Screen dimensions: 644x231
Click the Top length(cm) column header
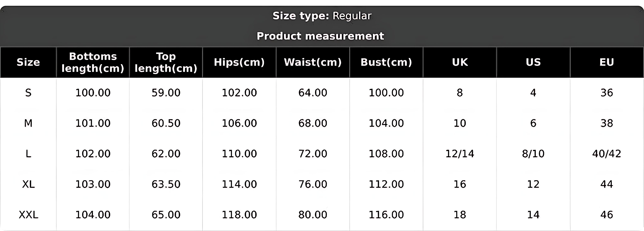point(166,62)
